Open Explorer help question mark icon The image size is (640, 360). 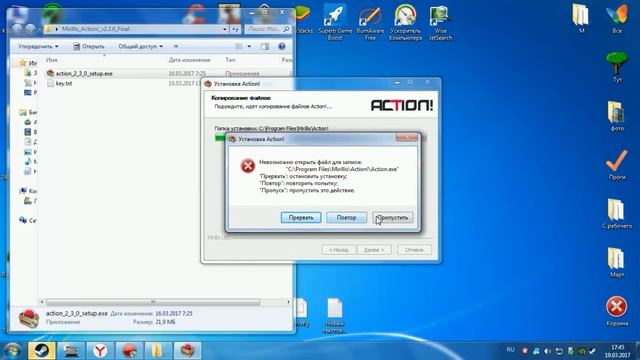282,47
